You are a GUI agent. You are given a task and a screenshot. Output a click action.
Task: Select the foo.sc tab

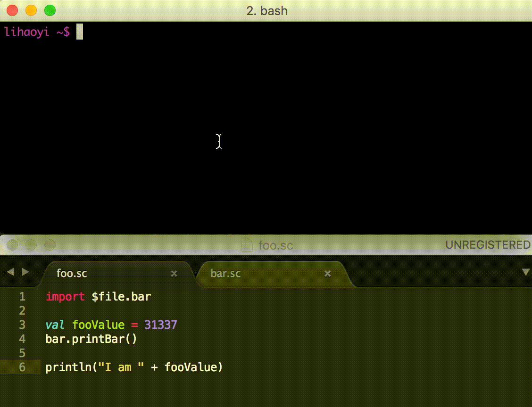[72, 274]
